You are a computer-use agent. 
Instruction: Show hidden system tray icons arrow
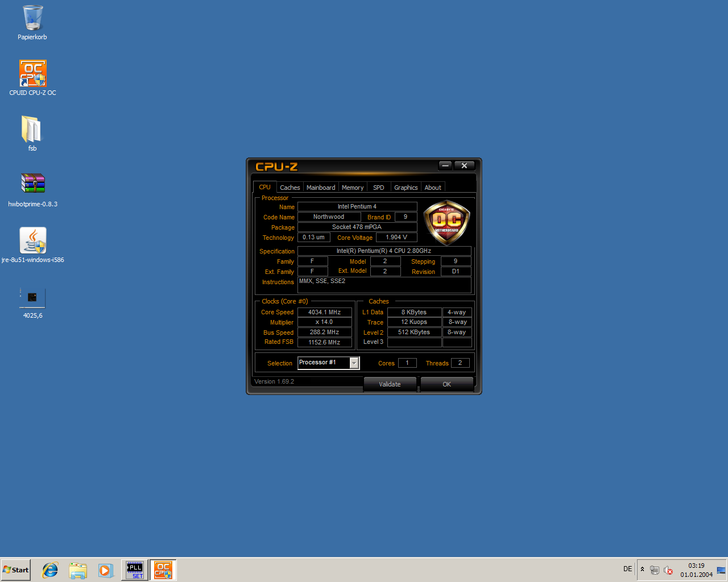[642, 569]
